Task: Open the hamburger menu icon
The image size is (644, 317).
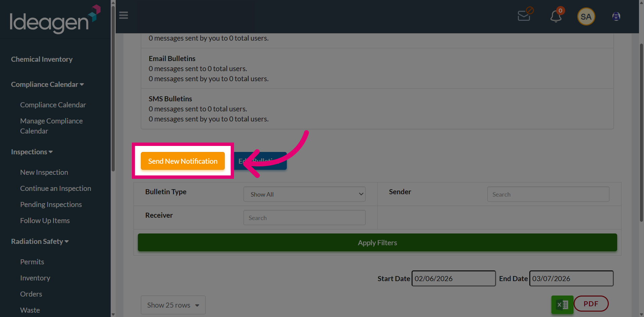Action: pos(123,15)
